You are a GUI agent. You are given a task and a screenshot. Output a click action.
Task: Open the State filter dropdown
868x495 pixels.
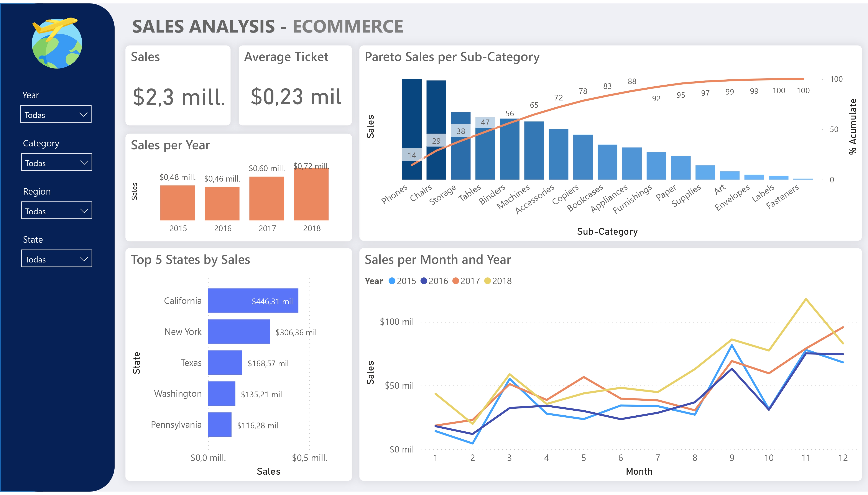56,259
